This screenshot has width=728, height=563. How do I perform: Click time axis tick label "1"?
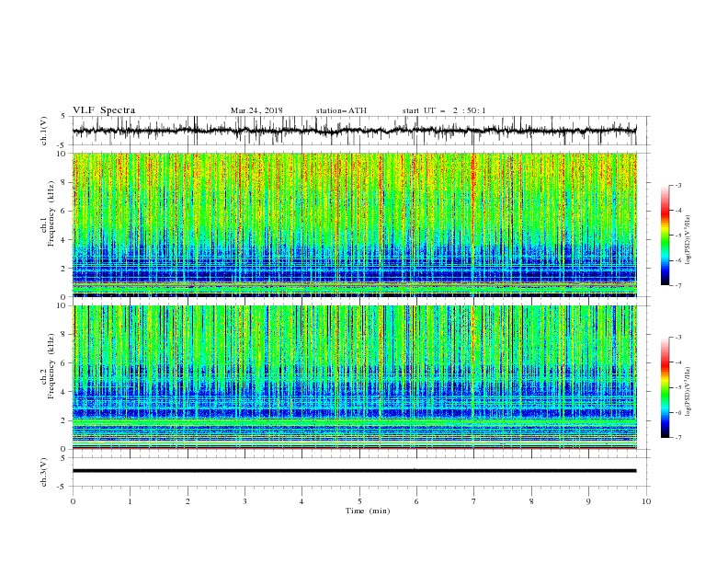(x=130, y=501)
